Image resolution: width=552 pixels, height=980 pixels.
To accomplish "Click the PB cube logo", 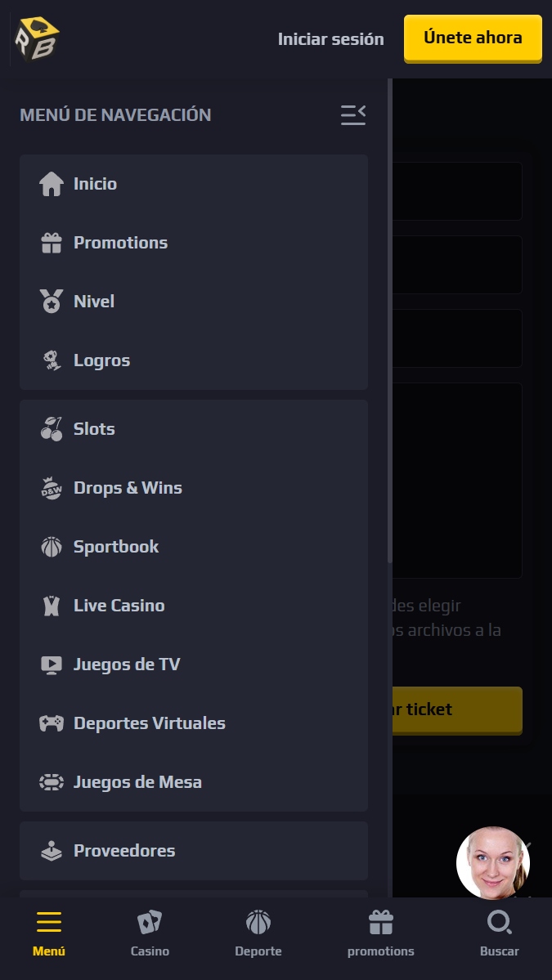I will (36, 38).
